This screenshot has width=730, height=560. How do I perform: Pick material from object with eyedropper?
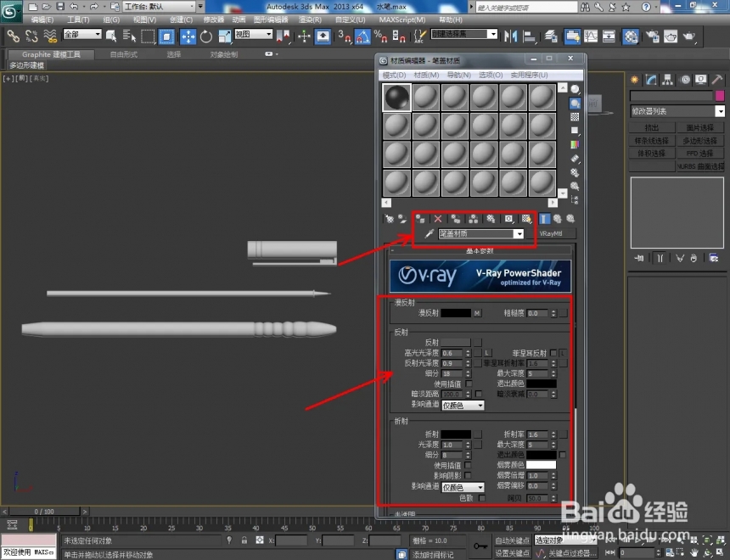click(429, 233)
